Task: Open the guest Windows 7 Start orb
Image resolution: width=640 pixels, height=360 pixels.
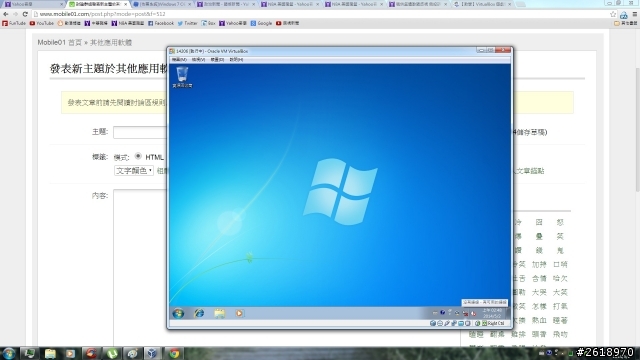Action: pos(178,313)
